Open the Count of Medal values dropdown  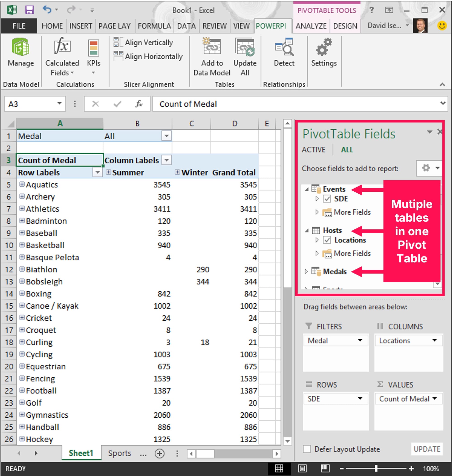pos(435,398)
